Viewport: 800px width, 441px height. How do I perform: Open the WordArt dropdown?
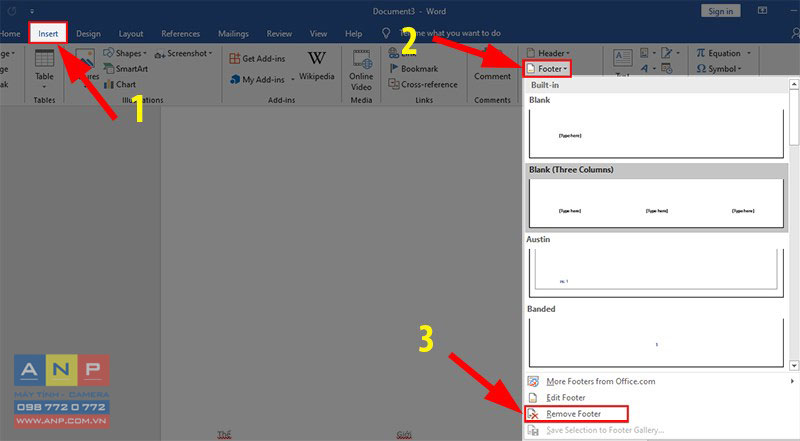tap(647, 68)
